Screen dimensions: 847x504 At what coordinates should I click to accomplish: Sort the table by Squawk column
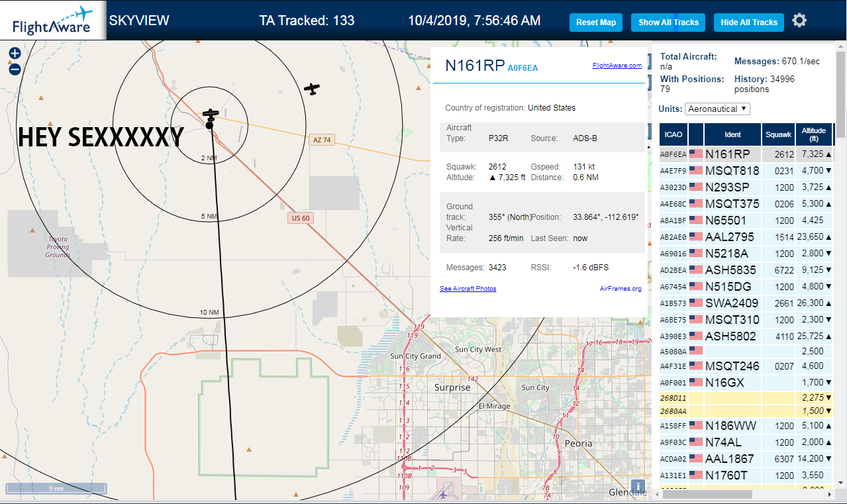point(778,134)
